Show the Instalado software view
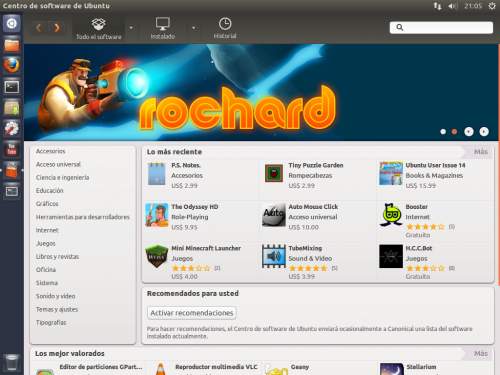The height and width of the screenshot is (375, 500). [163, 28]
